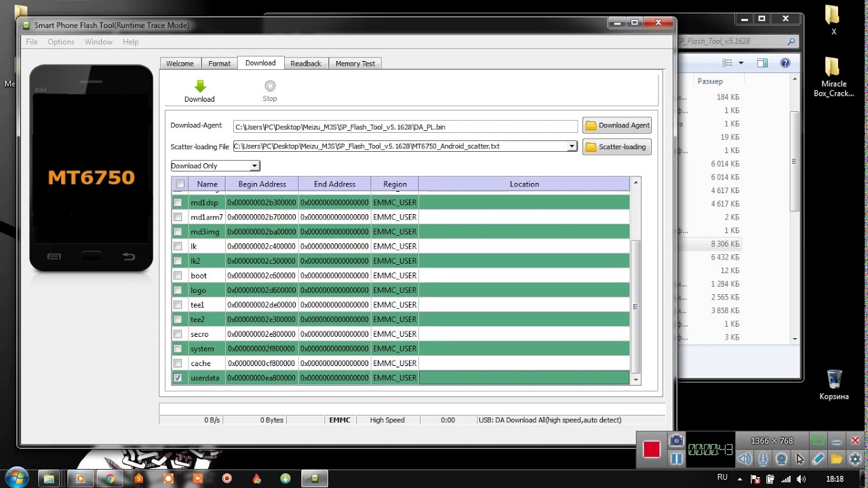Click the Scatter-loading browse button
This screenshot has width=868, height=488.
(617, 147)
